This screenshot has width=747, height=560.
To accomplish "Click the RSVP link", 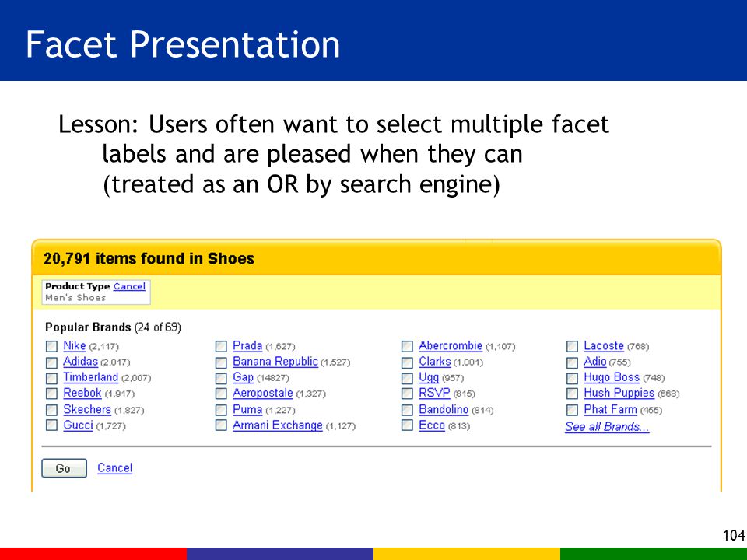I will pos(434,393).
